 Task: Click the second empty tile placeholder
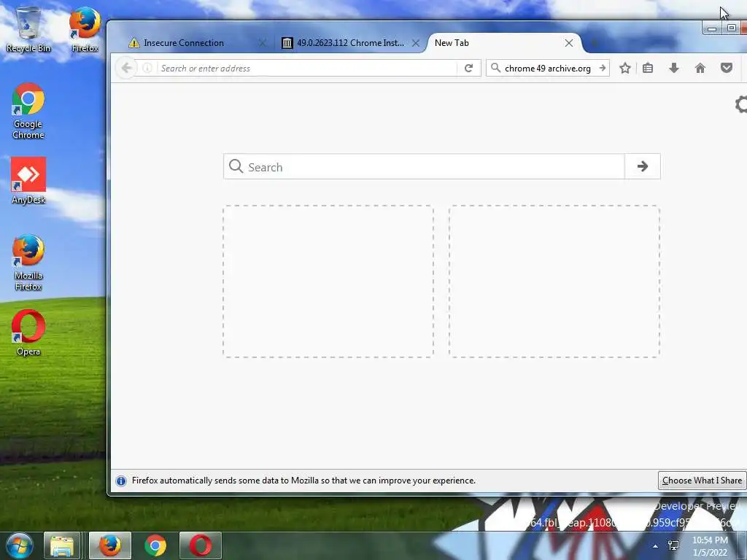(554, 281)
